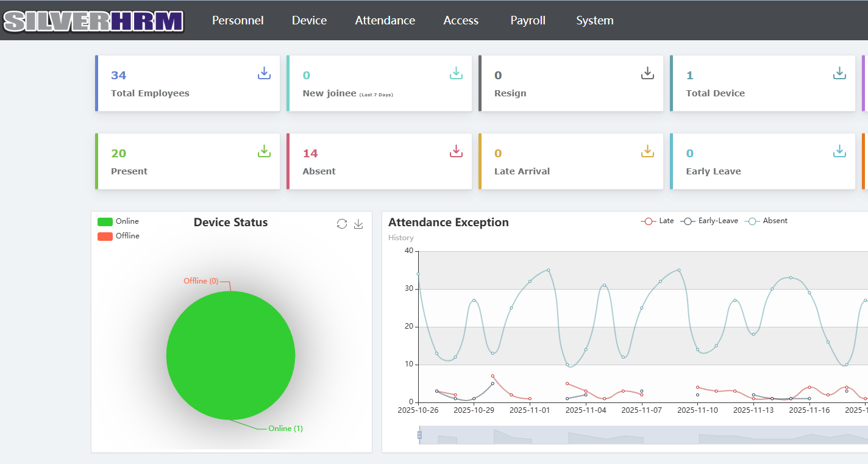Open the Personnel menu
Screen dimensions: 868x464
238,20
